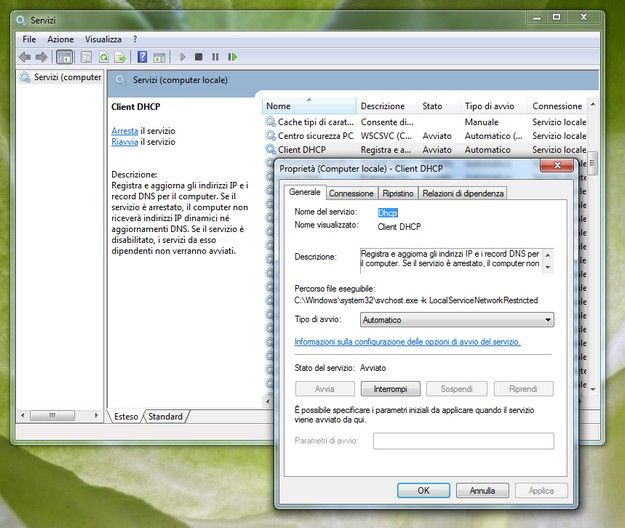Click the highlighted Dhcp service name field
The height and width of the screenshot is (528, 625).
click(387, 213)
